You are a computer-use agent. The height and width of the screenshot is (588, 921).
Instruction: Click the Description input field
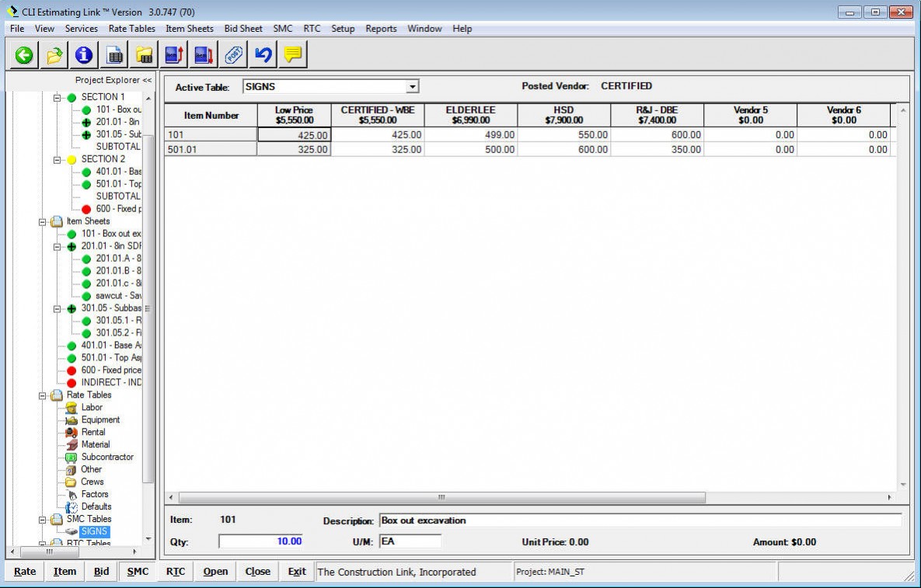(640, 520)
